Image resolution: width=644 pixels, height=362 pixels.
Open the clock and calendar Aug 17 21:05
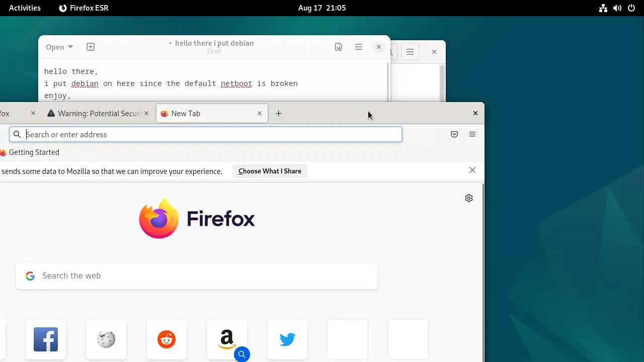[x=322, y=8]
